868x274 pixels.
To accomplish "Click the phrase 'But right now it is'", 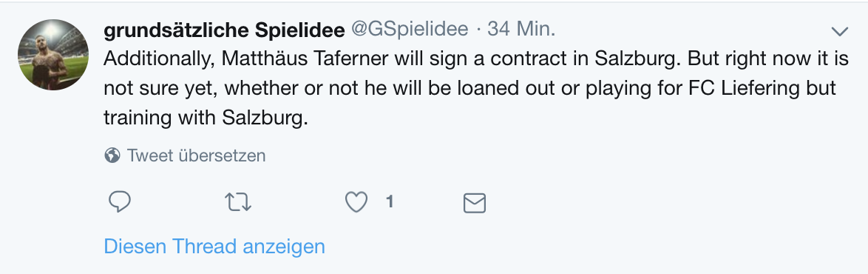I will 768,59.
